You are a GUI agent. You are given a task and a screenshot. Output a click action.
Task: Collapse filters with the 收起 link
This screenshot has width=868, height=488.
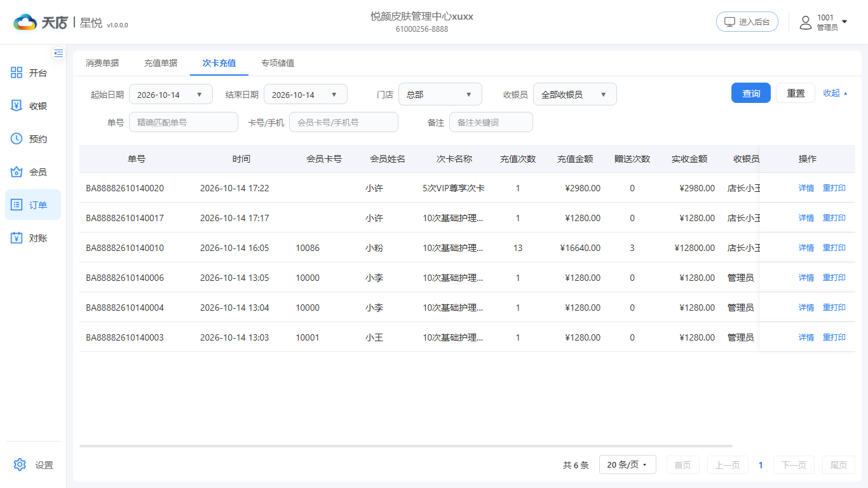(835, 93)
